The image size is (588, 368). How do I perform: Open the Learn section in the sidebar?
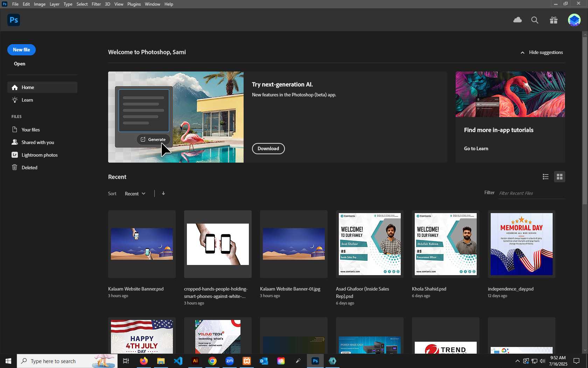[42, 100]
